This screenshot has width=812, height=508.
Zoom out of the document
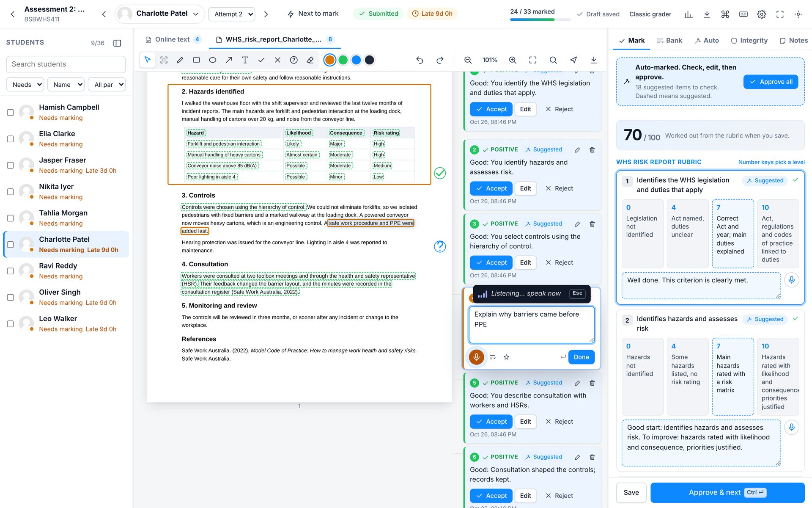468,60
